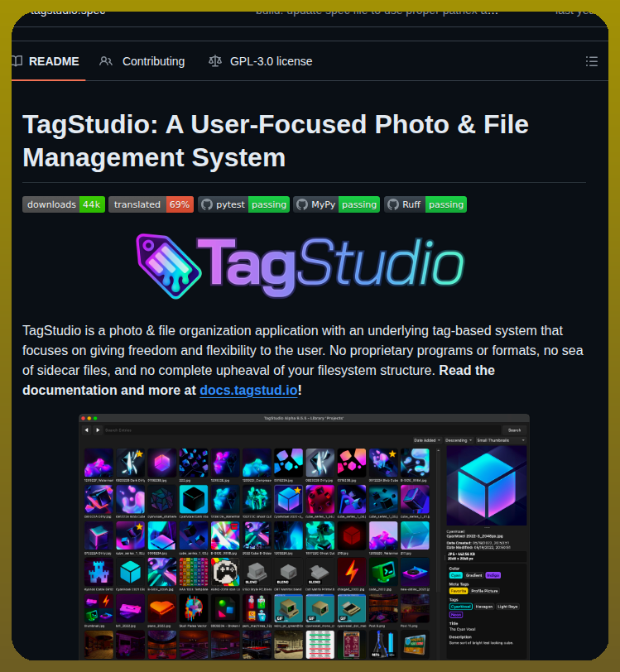Click the paragraph starting "TagStudio is a photo & file organization"

click(303, 361)
